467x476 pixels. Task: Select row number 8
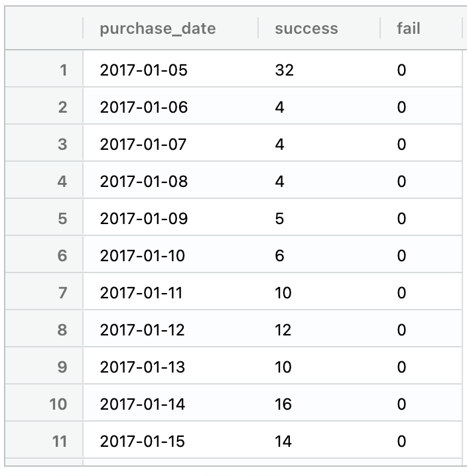pos(63,329)
